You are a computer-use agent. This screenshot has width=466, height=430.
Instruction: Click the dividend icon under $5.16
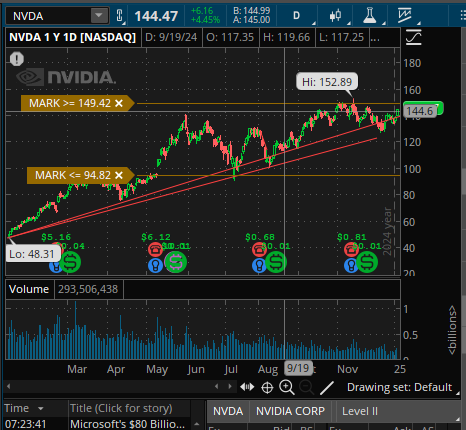pos(70,262)
